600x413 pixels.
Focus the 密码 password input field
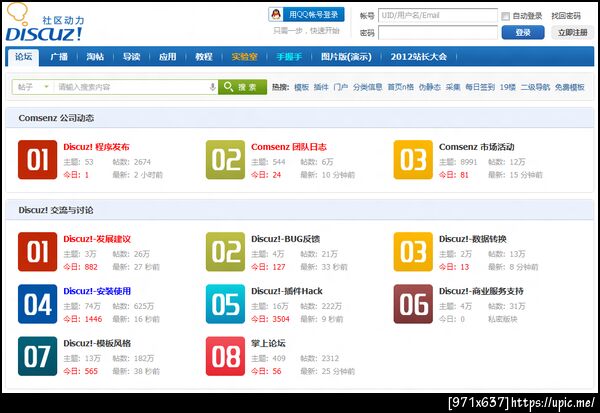pos(438,33)
